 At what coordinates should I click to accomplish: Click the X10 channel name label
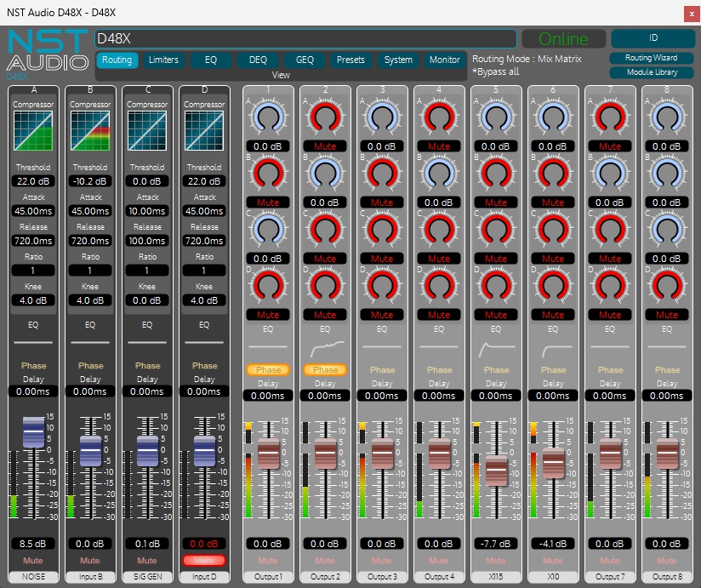point(553,576)
